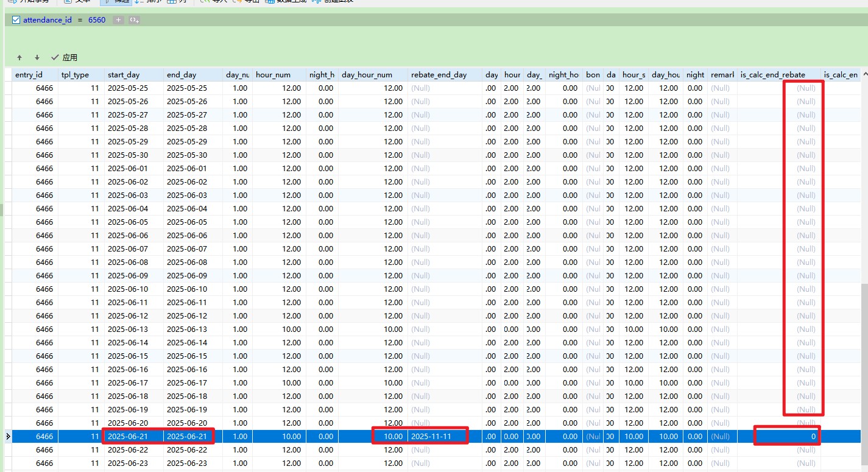Select the is_calc_end_rebate column header
Viewport: 868px width, 472px height.
(779, 74)
